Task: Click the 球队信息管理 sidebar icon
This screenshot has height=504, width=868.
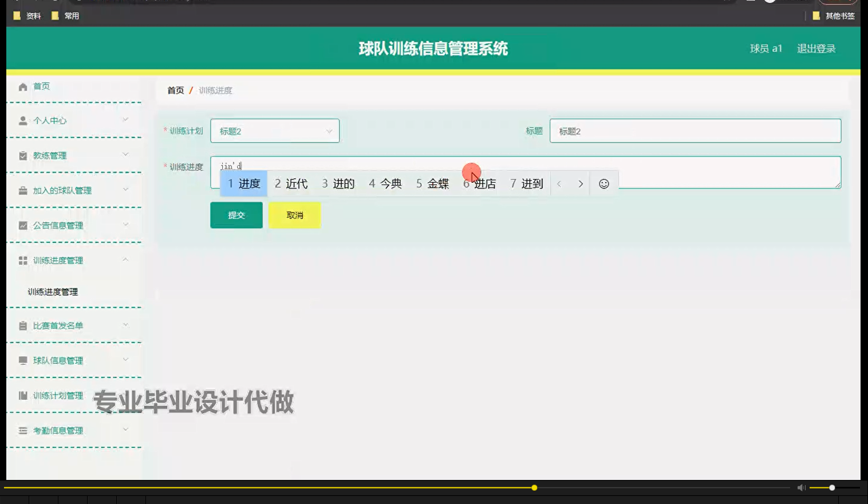Action: click(22, 360)
